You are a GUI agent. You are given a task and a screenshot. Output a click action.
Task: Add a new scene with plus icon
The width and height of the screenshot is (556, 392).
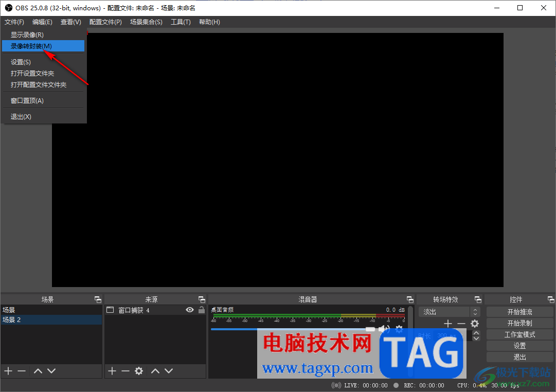[9, 371]
